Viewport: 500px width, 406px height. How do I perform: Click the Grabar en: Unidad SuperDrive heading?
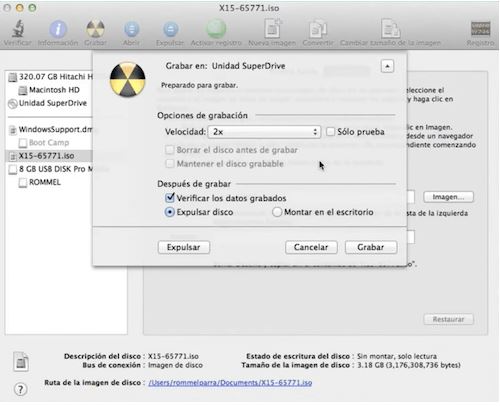point(225,66)
